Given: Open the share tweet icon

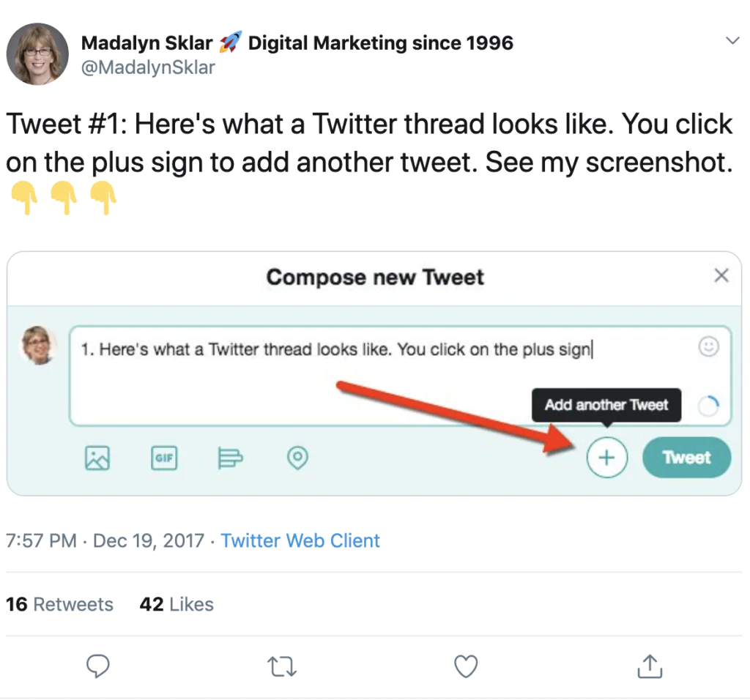Looking at the screenshot, I should (650, 666).
